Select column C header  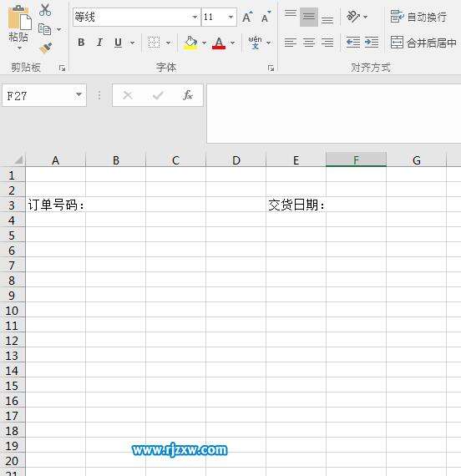pyautogui.click(x=176, y=160)
